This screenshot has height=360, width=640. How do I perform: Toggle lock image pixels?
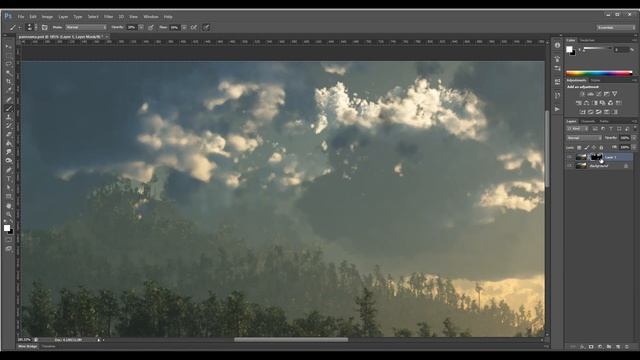coord(587,147)
